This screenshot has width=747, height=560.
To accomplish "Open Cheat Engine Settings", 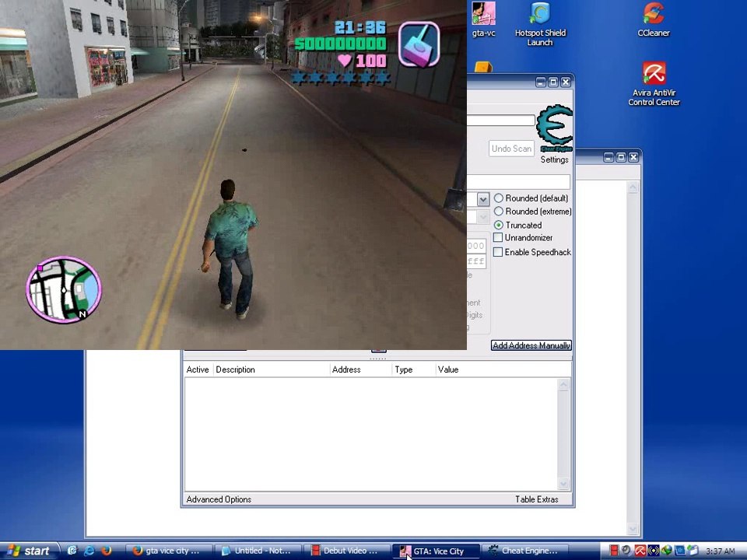I will pyautogui.click(x=554, y=159).
